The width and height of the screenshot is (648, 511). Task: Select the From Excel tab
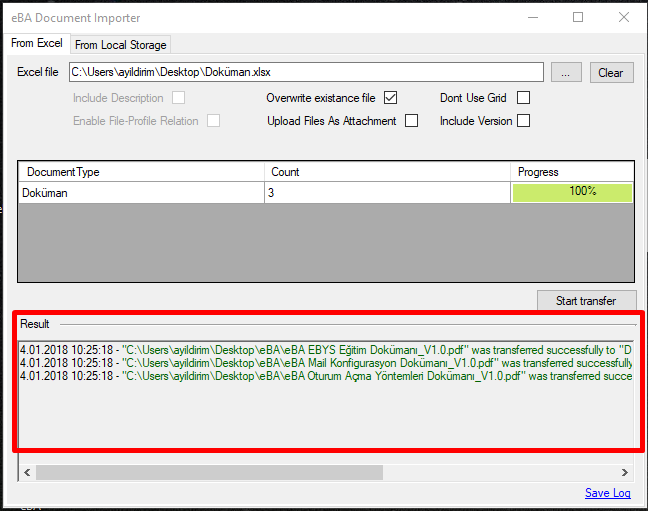(x=37, y=44)
